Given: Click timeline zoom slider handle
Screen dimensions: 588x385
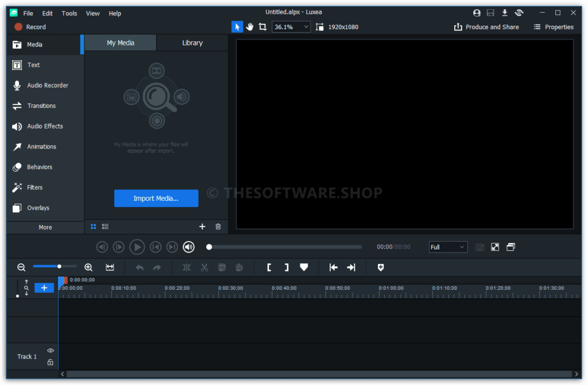Looking at the screenshot, I should pos(59,267).
